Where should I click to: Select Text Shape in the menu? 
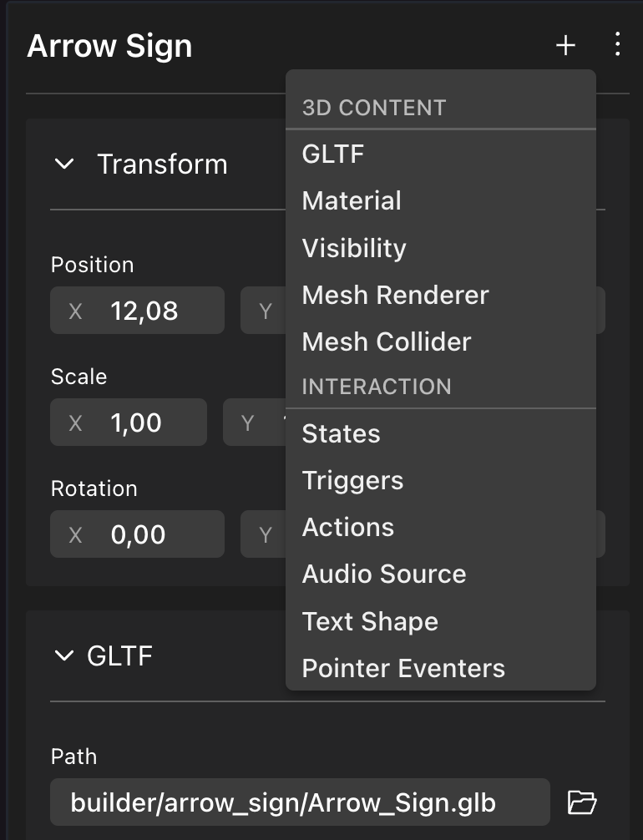[370, 621]
